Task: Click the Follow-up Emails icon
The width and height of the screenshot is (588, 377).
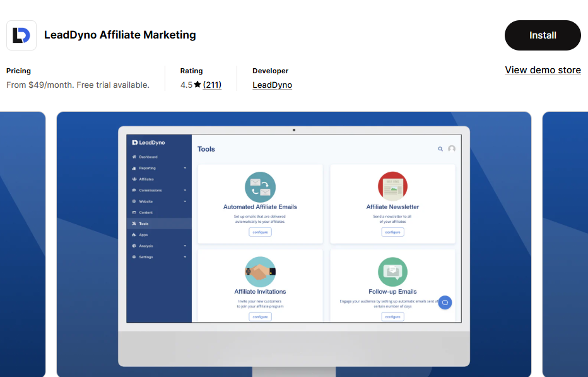Action: (x=392, y=272)
